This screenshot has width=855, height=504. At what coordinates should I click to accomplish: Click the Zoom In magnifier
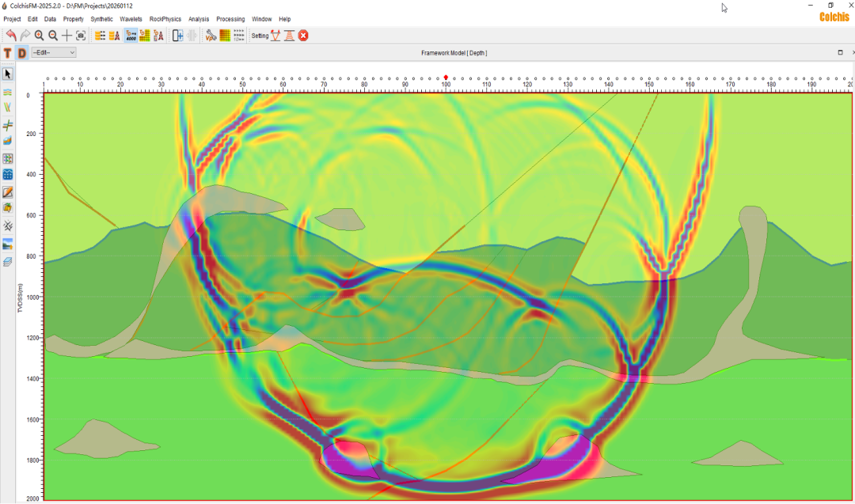point(39,35)
